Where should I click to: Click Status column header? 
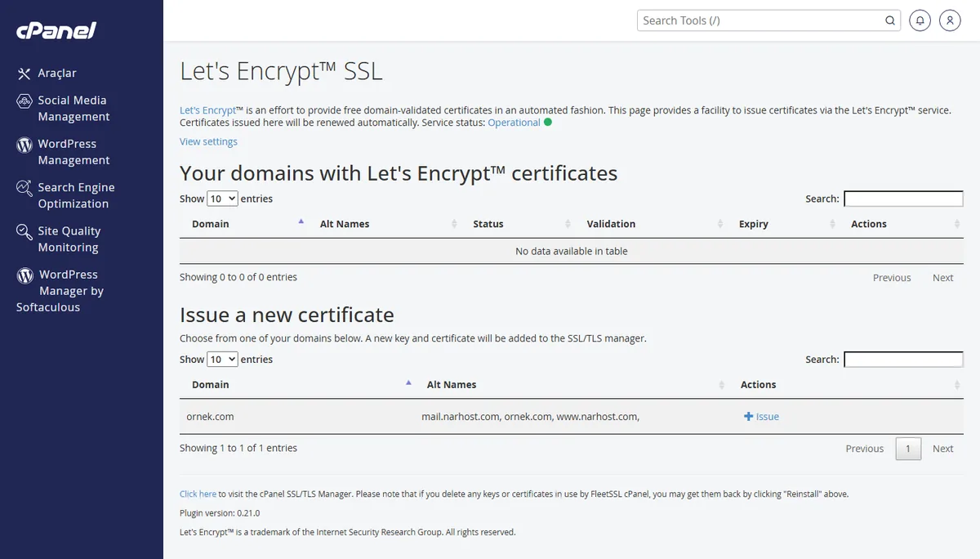488,224
